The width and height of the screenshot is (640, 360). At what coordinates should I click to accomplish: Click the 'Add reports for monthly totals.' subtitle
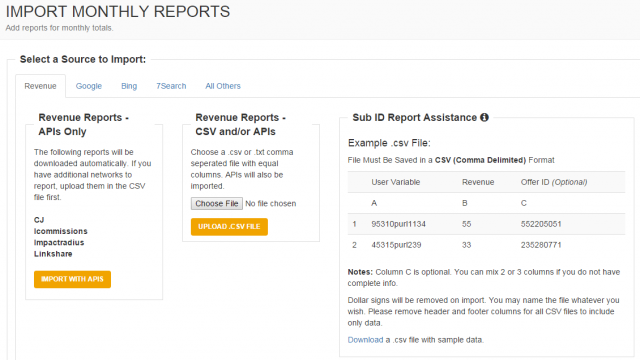[x=59, y=28]
